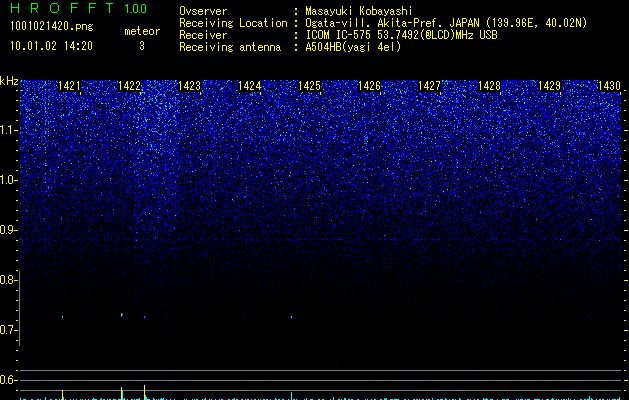Click the A504HB(yagi 4el) antenna text
The height and width of the screenshot is (400, 629).
click(353, 47)
